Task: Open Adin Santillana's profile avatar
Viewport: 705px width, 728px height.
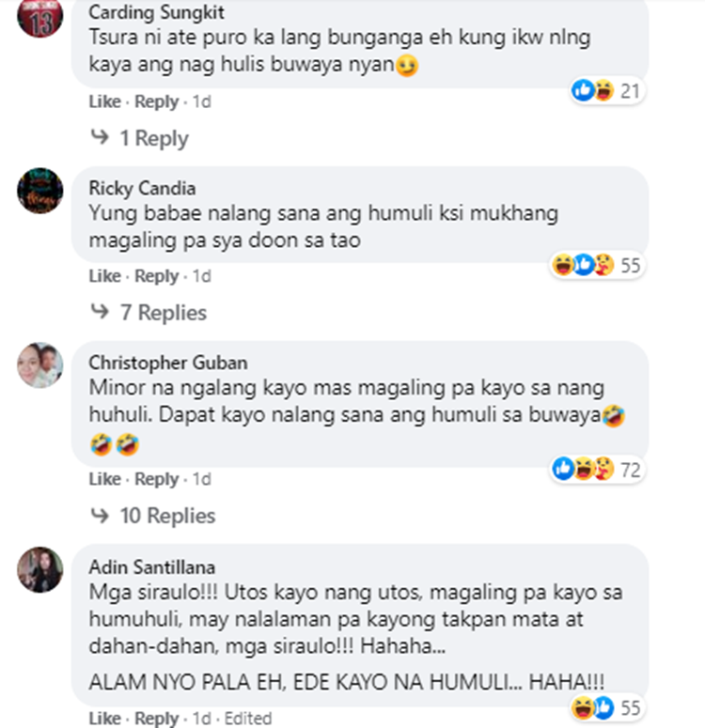Action: pyautogui.click(x=40, y=569)
